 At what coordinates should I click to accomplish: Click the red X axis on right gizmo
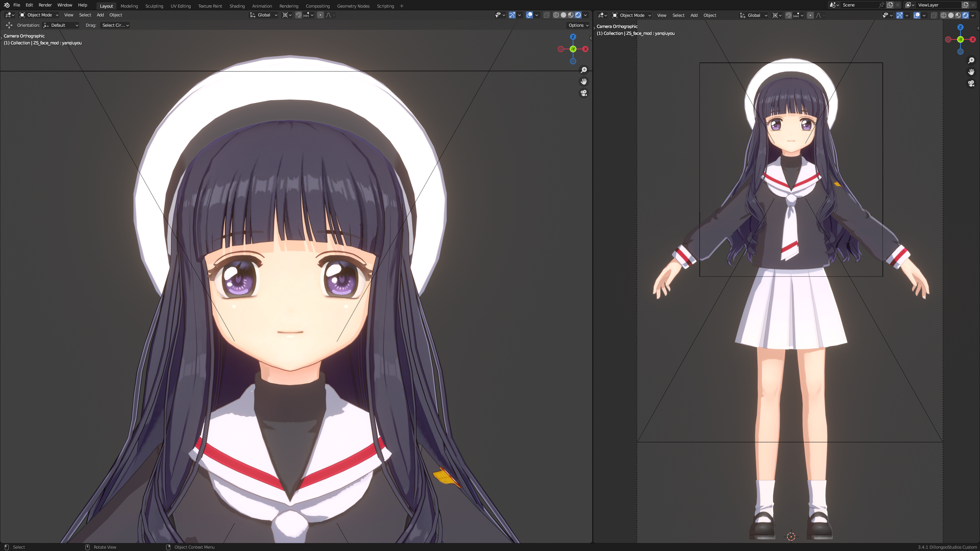pos(973,39)
